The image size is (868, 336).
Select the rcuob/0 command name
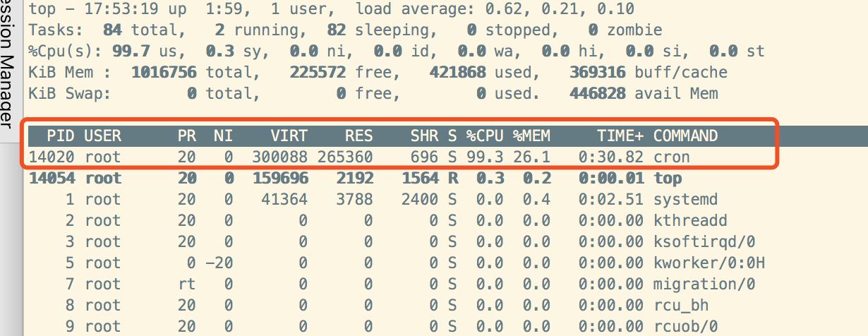click(685, 326)
